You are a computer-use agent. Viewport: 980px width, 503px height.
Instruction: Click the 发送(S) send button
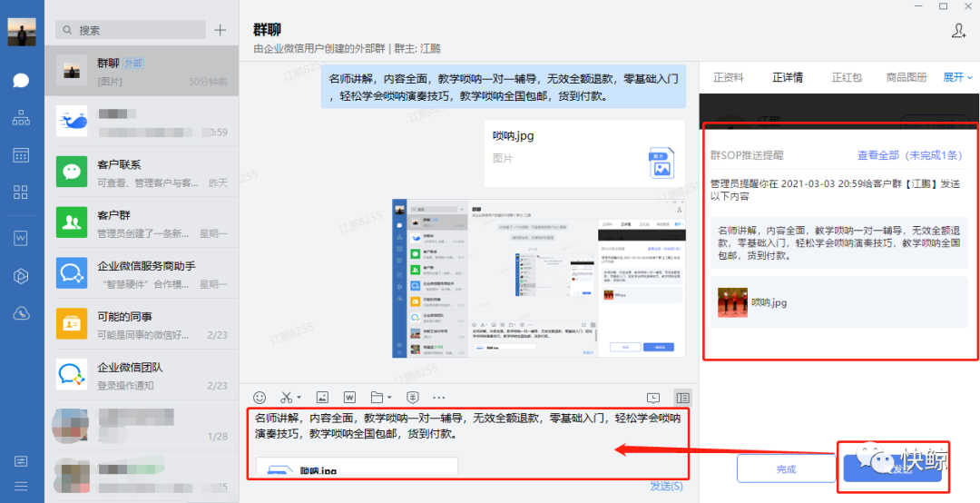(666, 487)
